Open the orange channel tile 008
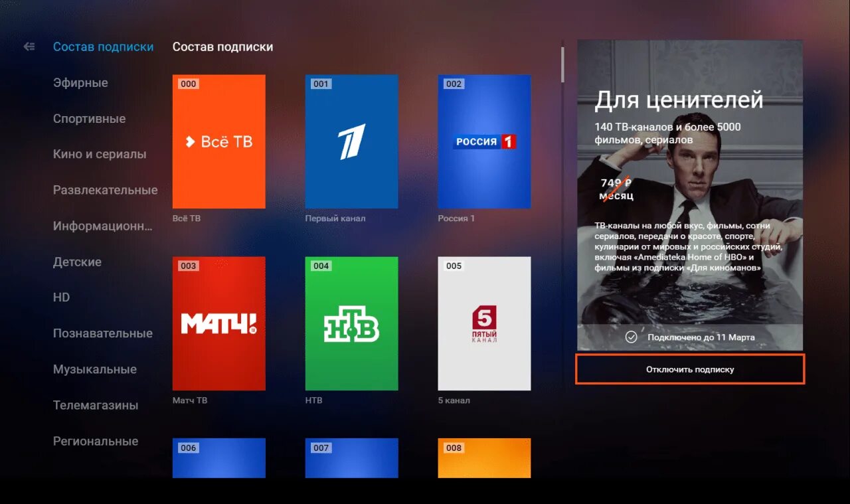 coord(484,458)
